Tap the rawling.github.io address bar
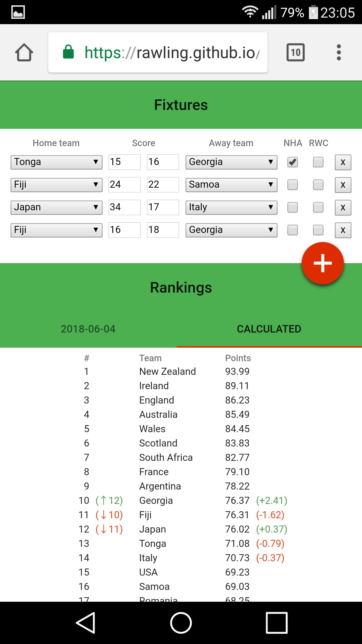Image resolution: width=362 pixels, height=644 pixels. (x=171, y=53)
